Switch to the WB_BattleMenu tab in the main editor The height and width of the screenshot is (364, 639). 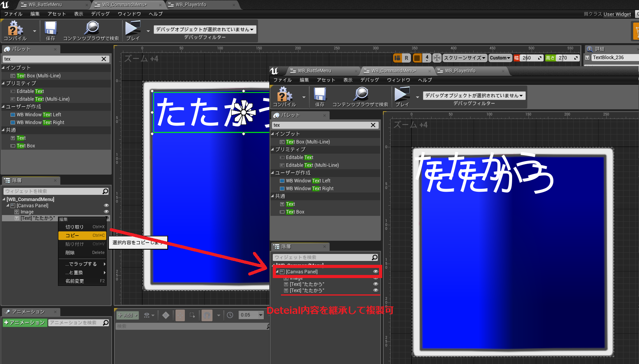[45, 5]
